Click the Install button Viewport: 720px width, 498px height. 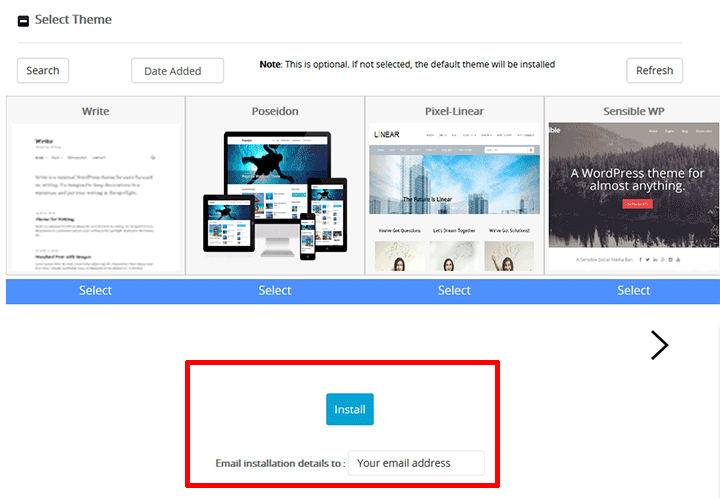(x=349, y=409)
